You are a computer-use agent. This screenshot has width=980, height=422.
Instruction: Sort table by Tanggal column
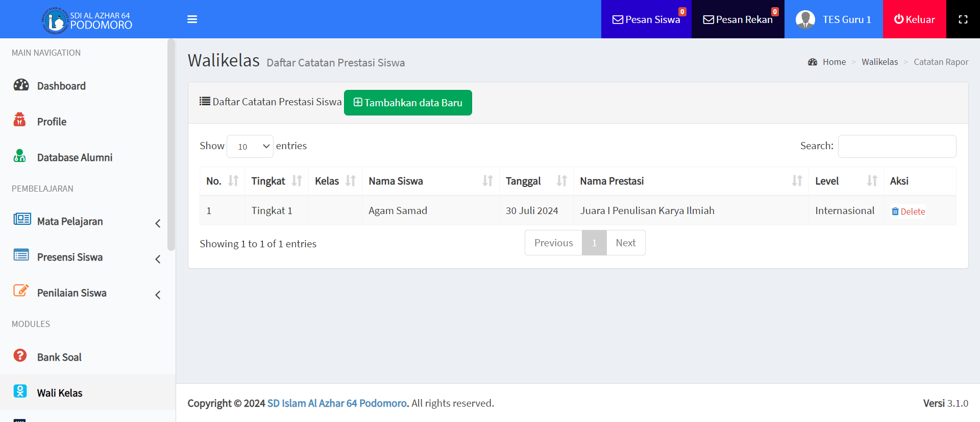coord(535,181)
